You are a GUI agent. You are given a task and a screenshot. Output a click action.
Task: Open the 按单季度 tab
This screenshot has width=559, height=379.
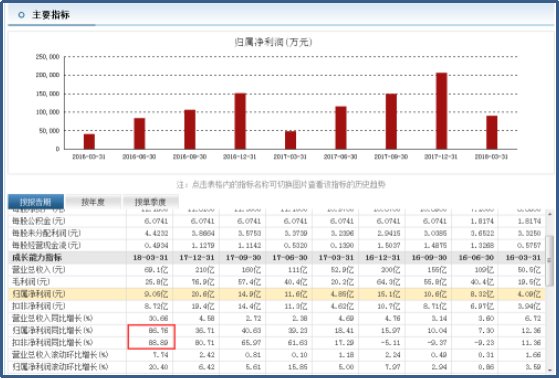[150, 202]
